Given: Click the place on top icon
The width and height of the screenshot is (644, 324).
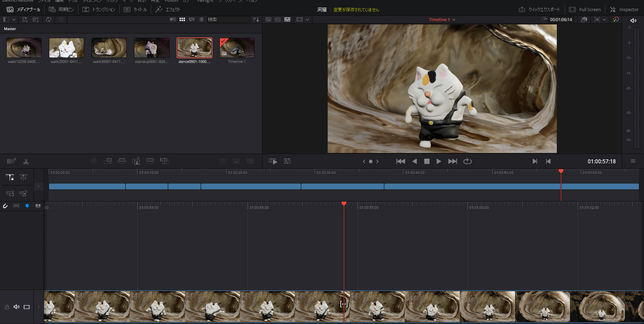Looking at the screenshot, I should (150, 160).
